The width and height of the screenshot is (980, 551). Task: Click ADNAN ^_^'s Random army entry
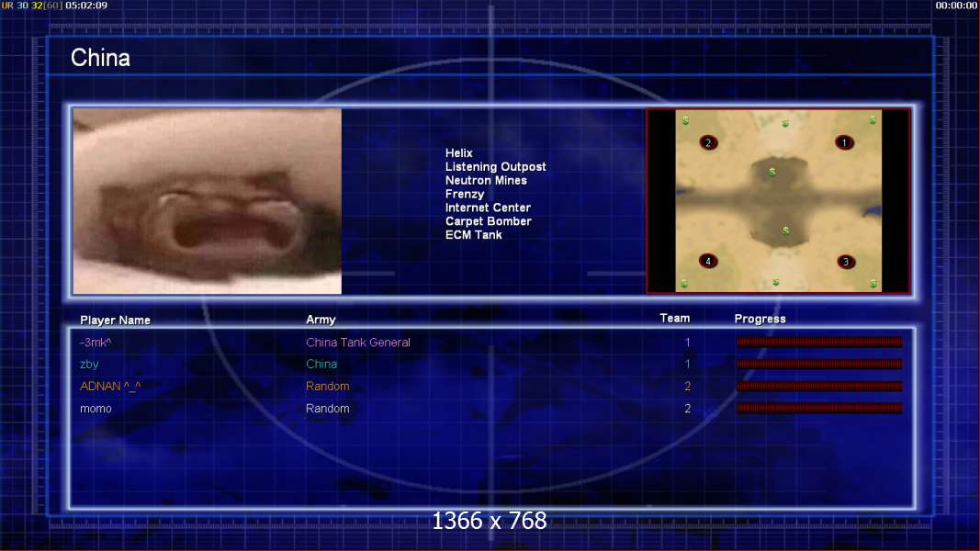pos(328,386)
